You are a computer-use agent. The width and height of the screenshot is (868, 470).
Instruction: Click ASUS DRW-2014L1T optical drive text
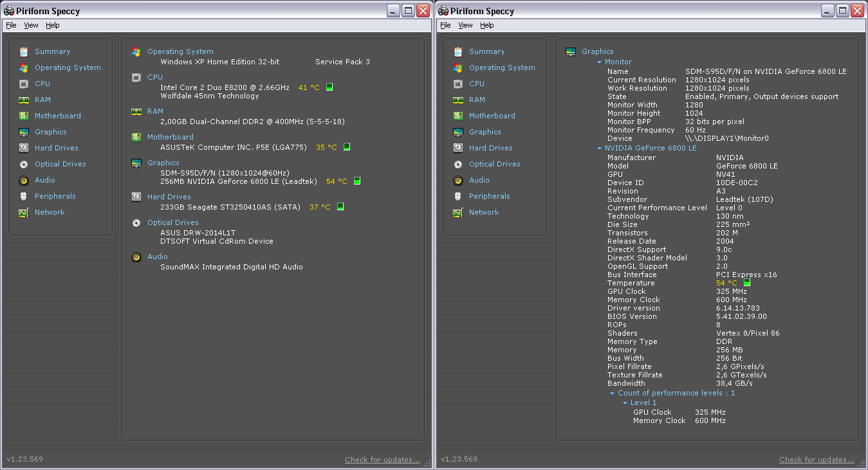[x=198, y=233]
